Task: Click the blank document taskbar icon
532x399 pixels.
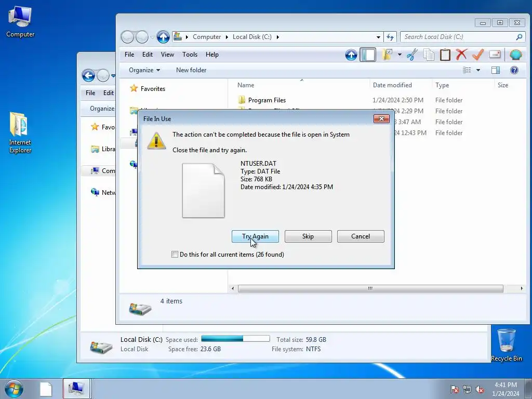Action: (46, 389)
